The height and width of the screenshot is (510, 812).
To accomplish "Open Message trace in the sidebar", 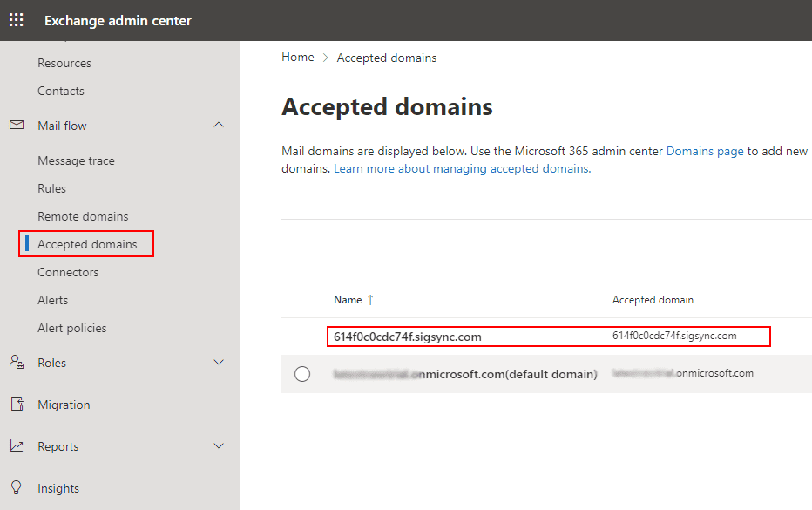I will tap(76, 160).
